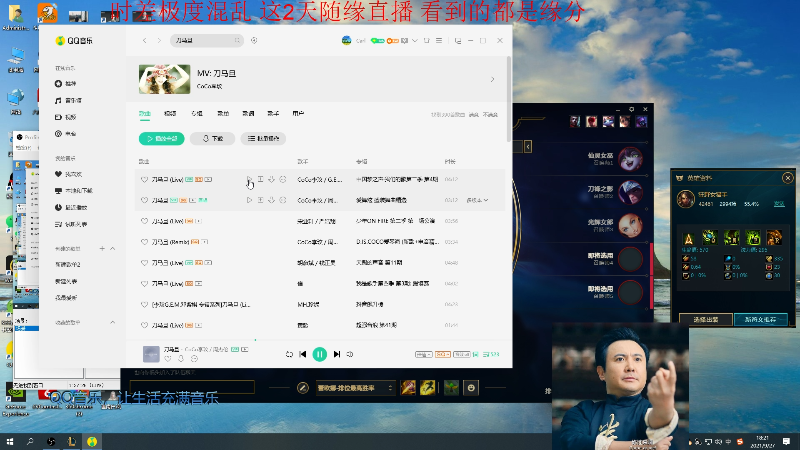800x450 pixels.
Task: Click the left button in the League popup
Action: tap(706, 319)
